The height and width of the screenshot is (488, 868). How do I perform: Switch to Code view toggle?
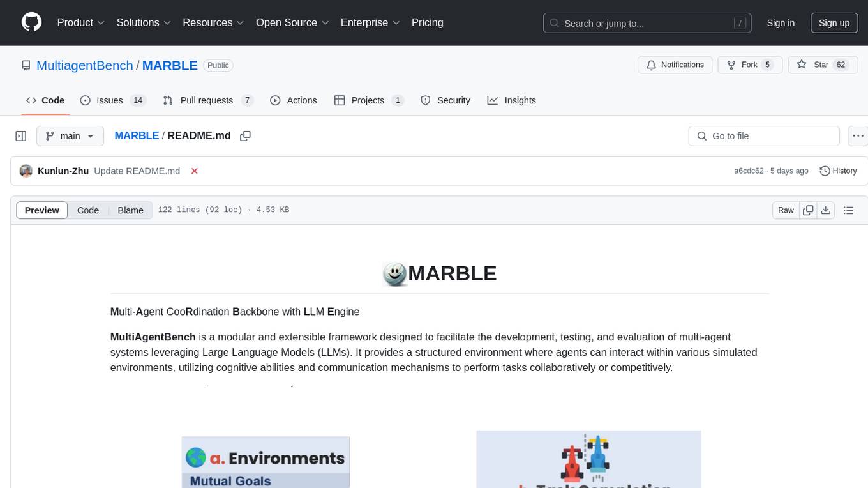[88, 210]
